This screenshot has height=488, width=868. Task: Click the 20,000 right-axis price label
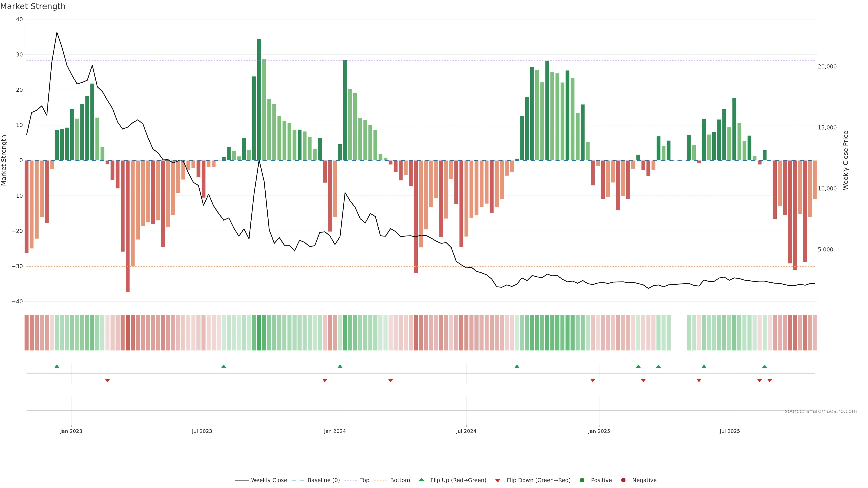(x=827, y=67)
